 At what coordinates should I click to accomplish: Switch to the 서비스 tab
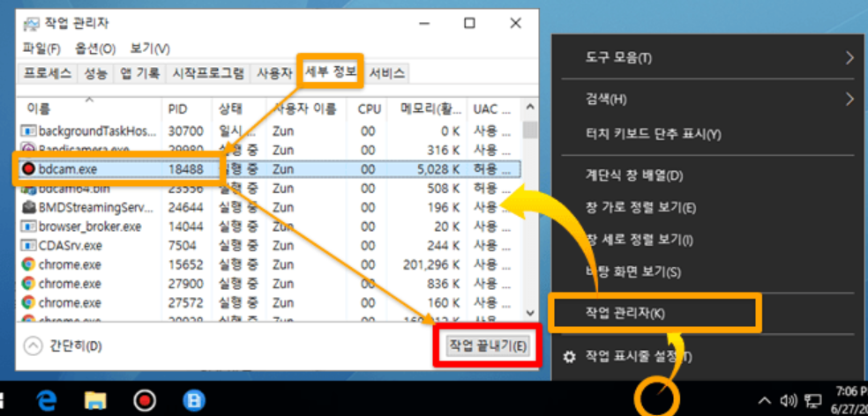pos(387,73)
